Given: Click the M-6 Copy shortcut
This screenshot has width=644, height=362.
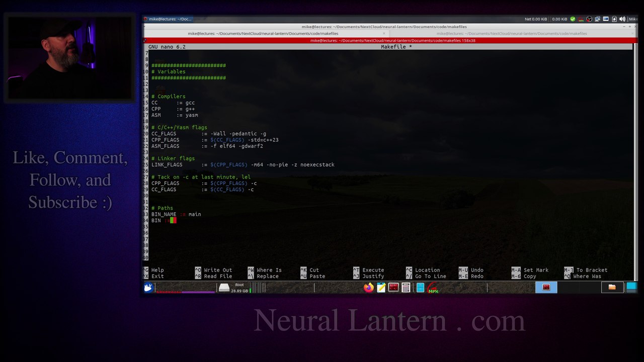Looking at the screenshot, I should [524, 276].
